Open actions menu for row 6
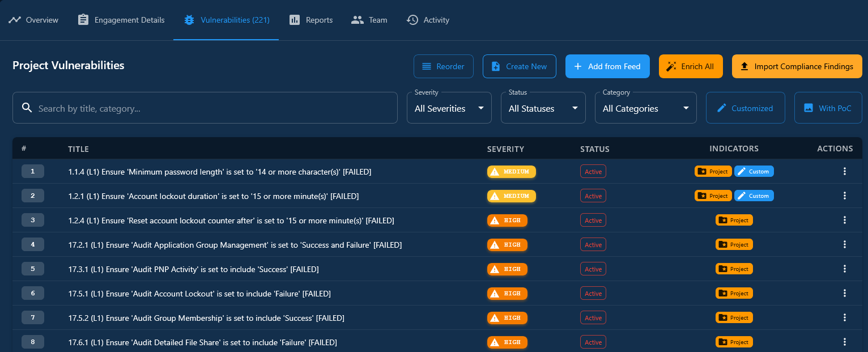The width and height of the screenshot is (868, 352). (x=845, y=293)
